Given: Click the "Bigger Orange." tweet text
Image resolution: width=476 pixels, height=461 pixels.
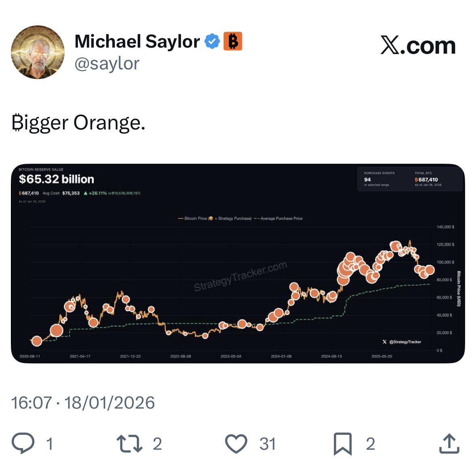Looking at the screenshot, I should pyautogui.click(x=78, y=123).
